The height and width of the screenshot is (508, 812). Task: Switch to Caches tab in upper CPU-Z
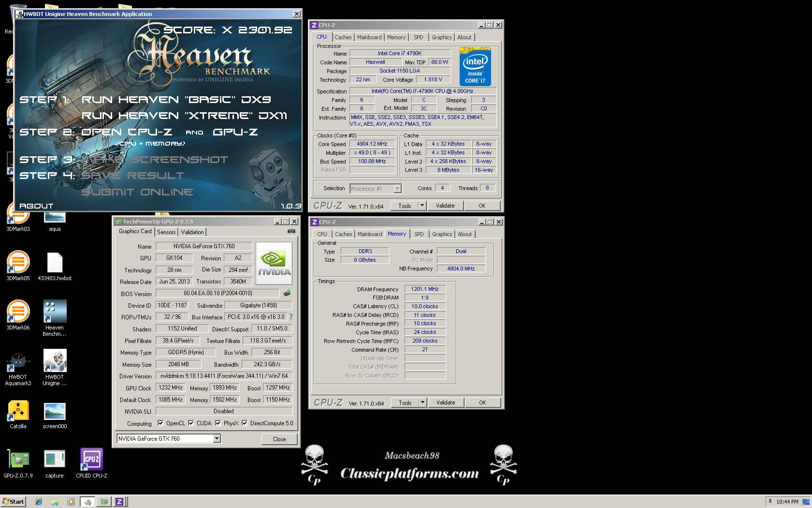coord(343,37)
